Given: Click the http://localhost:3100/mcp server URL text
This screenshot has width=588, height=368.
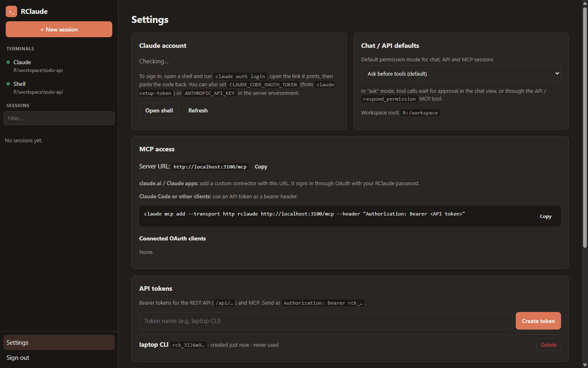Looking at the screenshot, I should [210, 167].
